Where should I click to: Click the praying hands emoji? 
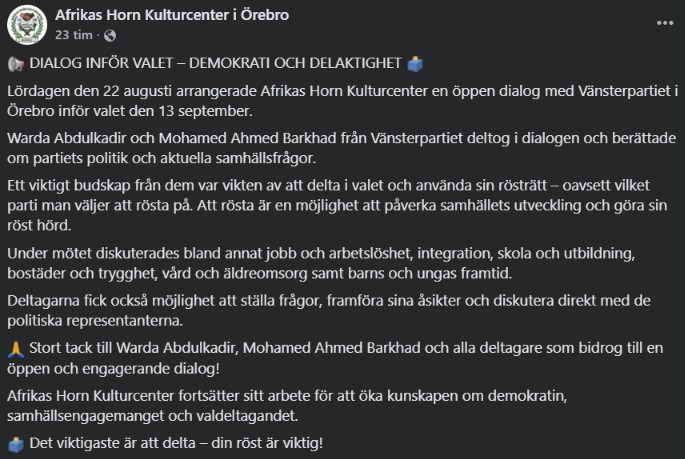[16, 349]
